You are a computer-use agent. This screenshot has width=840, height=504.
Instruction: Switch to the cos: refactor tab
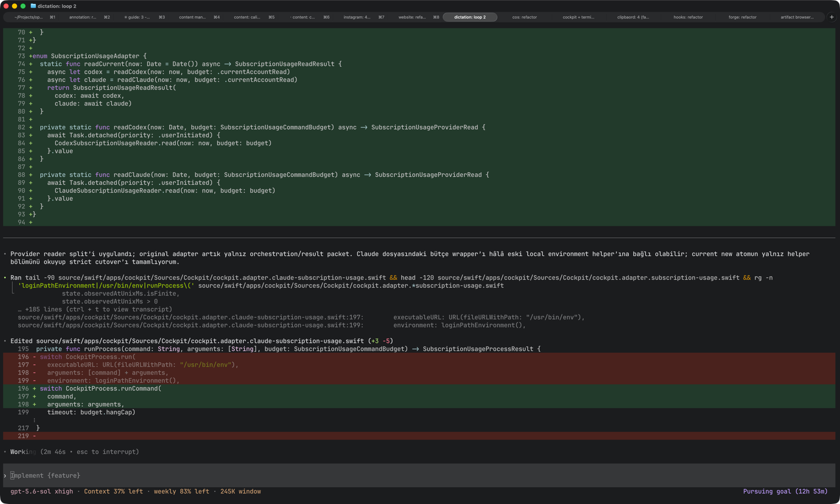(524, 17)
